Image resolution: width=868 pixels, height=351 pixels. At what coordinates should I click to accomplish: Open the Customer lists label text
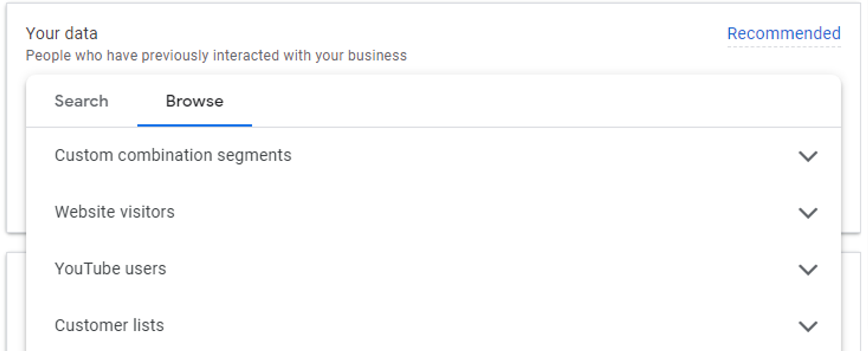point(109,325)
